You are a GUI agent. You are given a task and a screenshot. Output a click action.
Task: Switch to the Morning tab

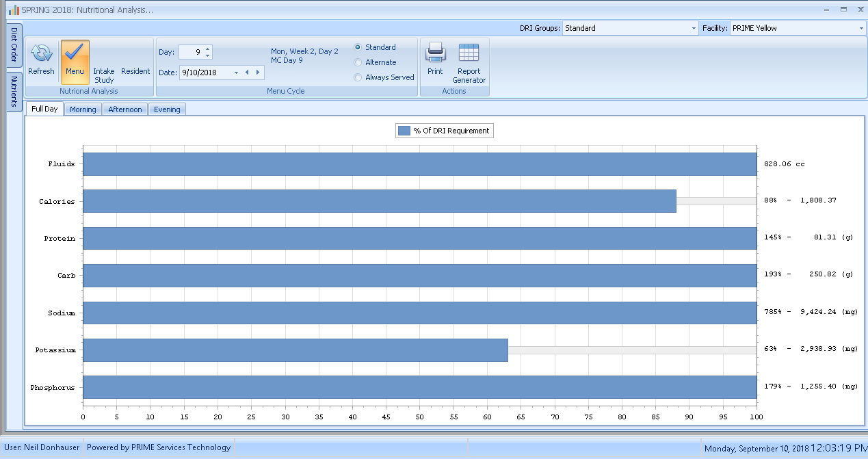coord(83,109)
